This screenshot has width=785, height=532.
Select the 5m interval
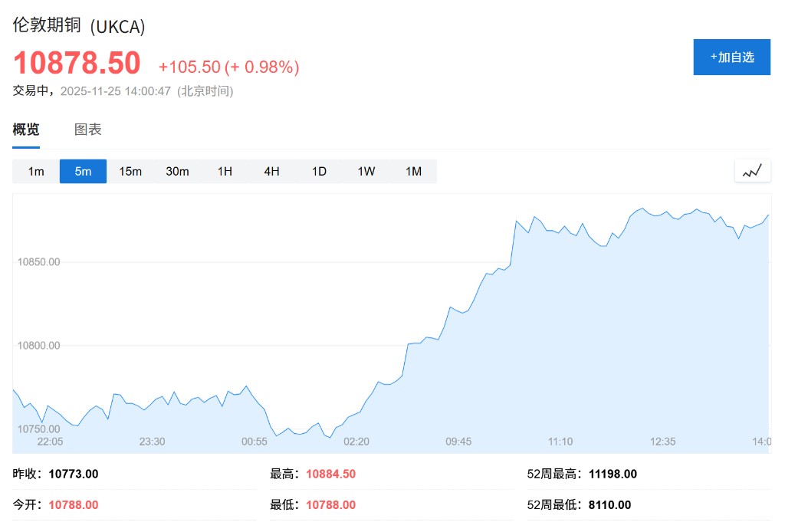point(83,171)
